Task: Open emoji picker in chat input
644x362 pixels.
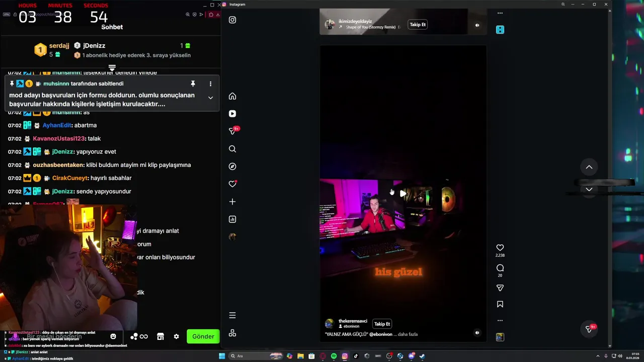Action: click(113, 336)
